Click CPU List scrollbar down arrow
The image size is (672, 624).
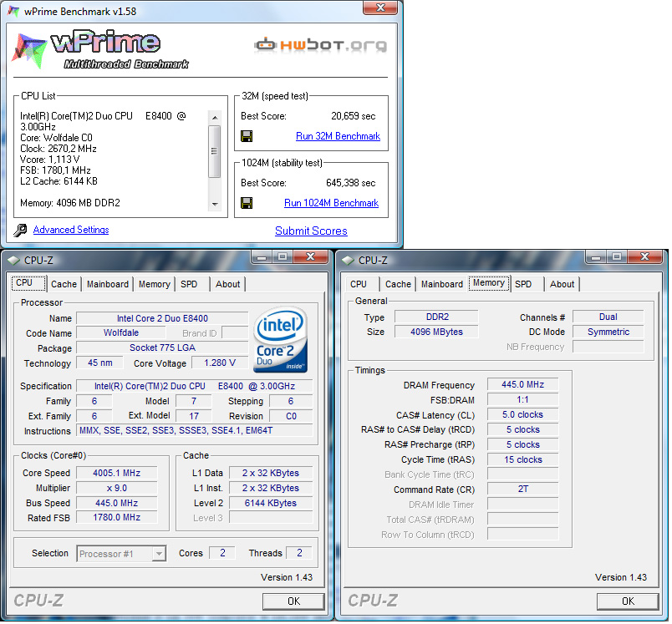click(215, 205)
